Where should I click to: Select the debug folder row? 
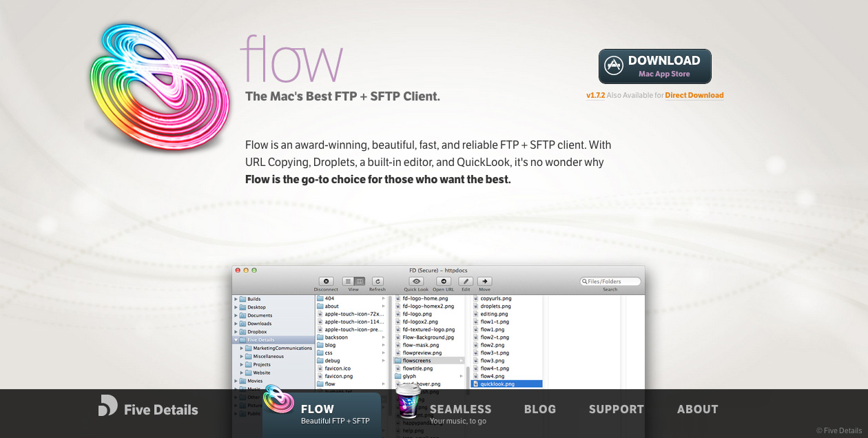[351, 361]
